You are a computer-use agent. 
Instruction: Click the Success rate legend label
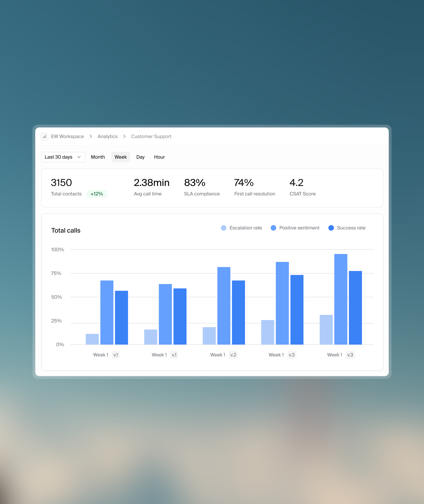(351, 228)
